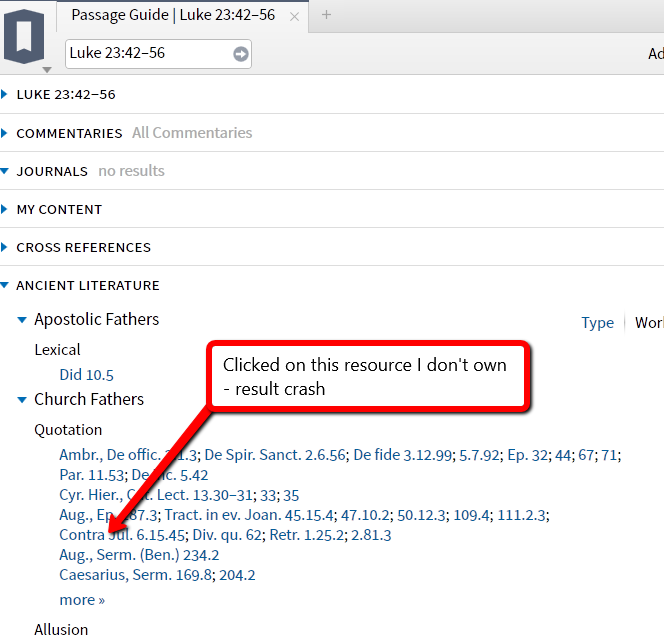Close the Passage Guide tab

294,17
